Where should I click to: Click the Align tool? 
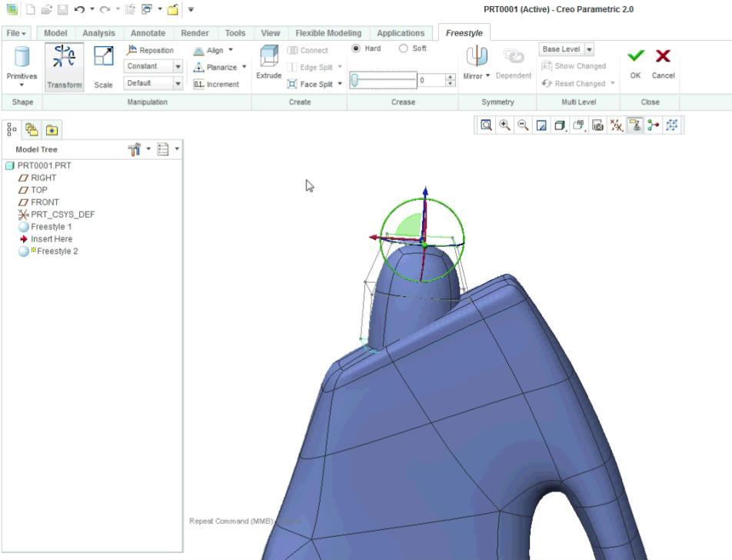(208, 50)
